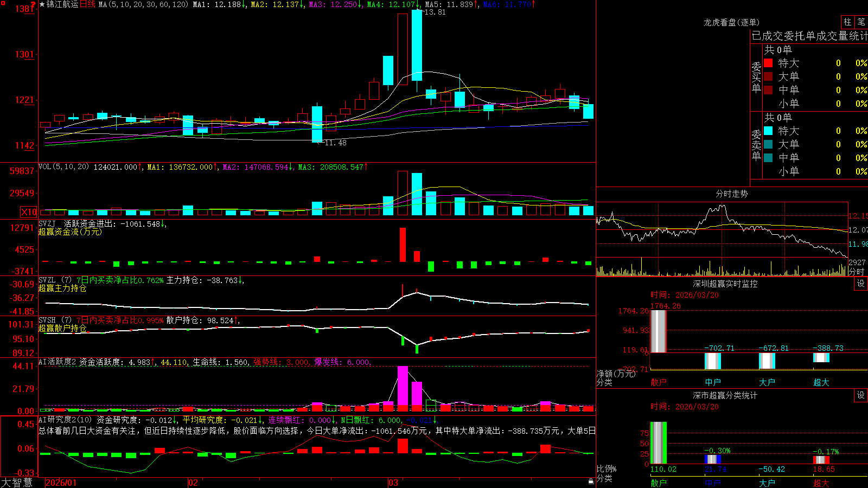This screenshot has height=488, width=868.
Task: Click the 中户 -702.71 bar in 深圳超赢实时监控
Action: tap(713, 361)
